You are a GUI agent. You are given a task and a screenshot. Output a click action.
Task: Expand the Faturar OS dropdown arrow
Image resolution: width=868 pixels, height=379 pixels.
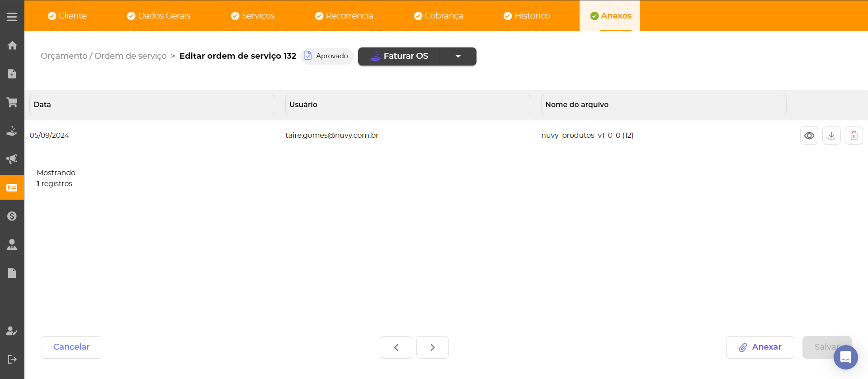(x=458, y=56)
